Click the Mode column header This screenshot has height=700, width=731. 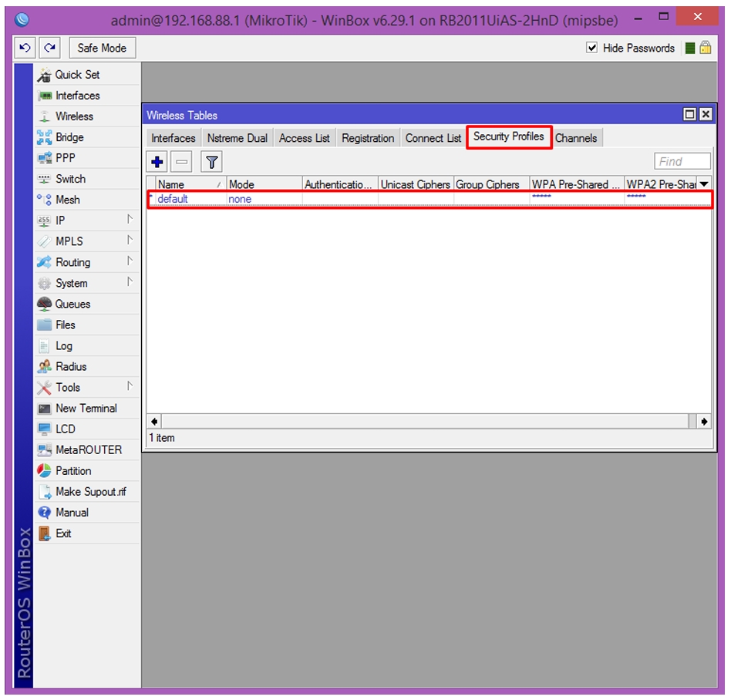pos(264,184)
